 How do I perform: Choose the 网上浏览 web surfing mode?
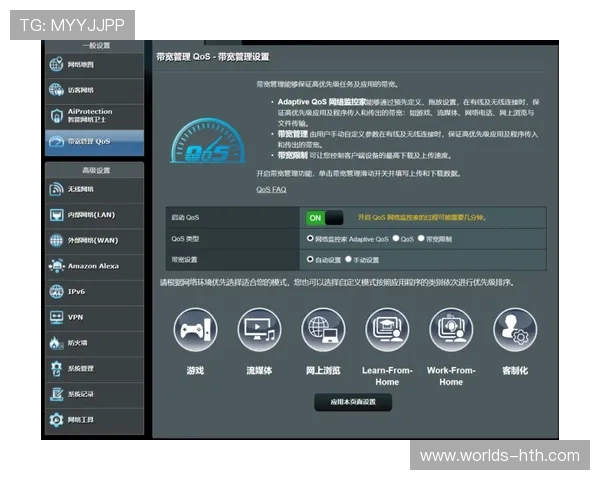click(323, 330)
